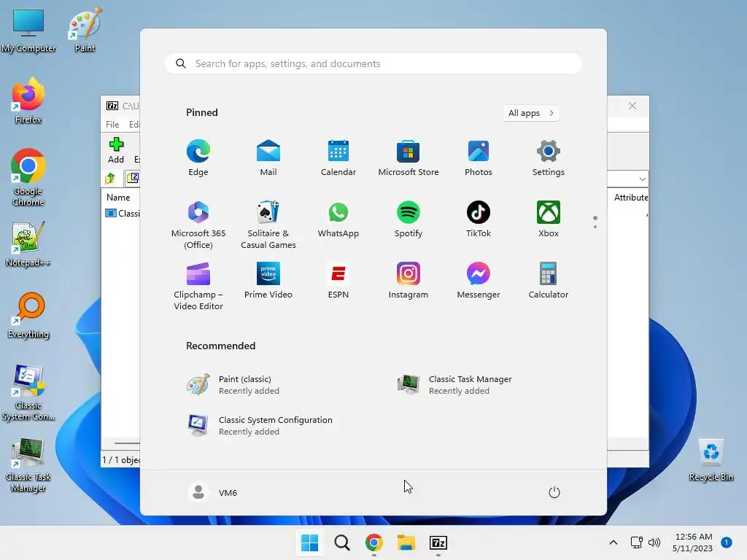Sort by the Name column in 7-Zip
Viewport: 747px width, 560px height.
(x=118, y=197)
